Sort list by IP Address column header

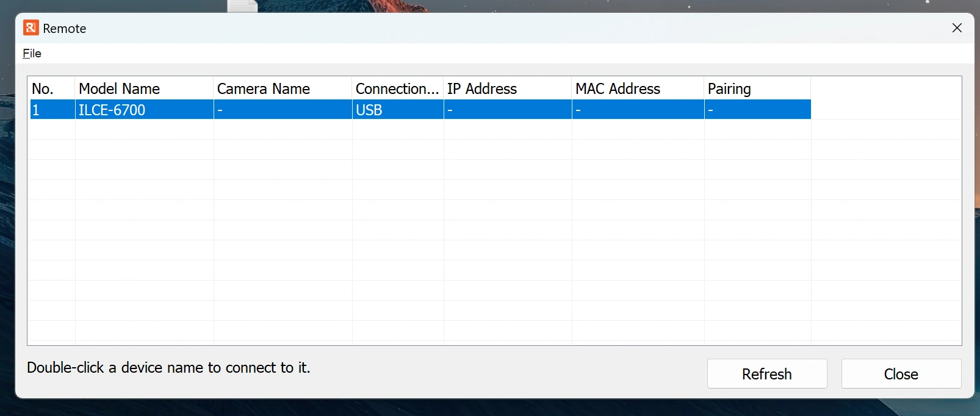[507, 89]
